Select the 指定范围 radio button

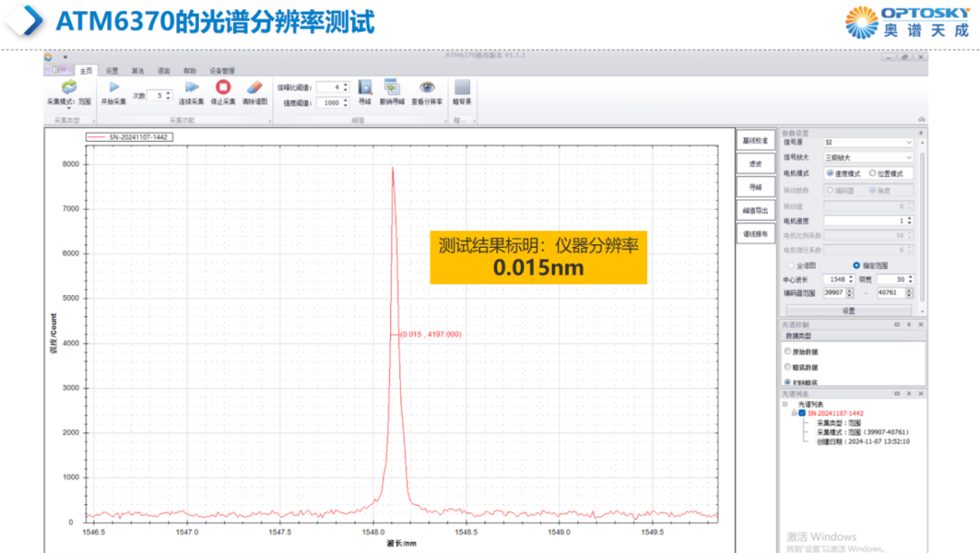pos(857,266)
